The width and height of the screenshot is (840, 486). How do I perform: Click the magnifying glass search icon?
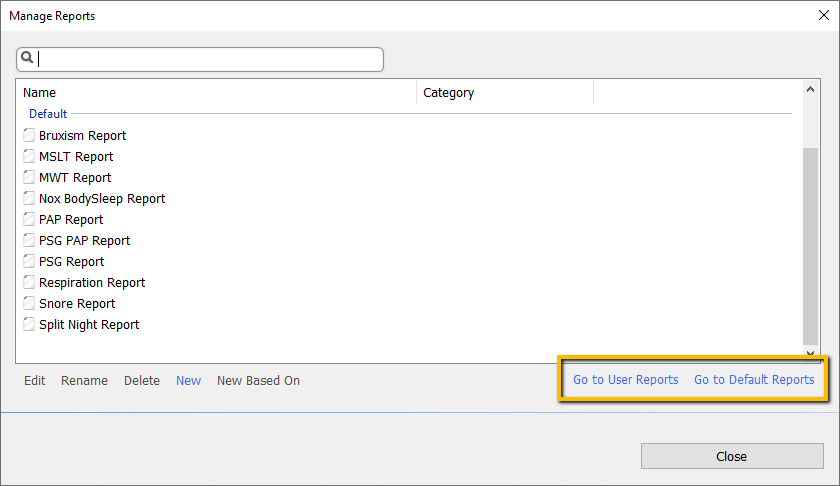[x=27, y=57]
